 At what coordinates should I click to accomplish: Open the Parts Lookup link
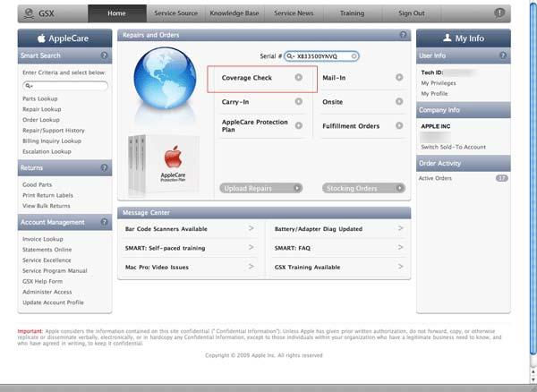coord(41,98)
